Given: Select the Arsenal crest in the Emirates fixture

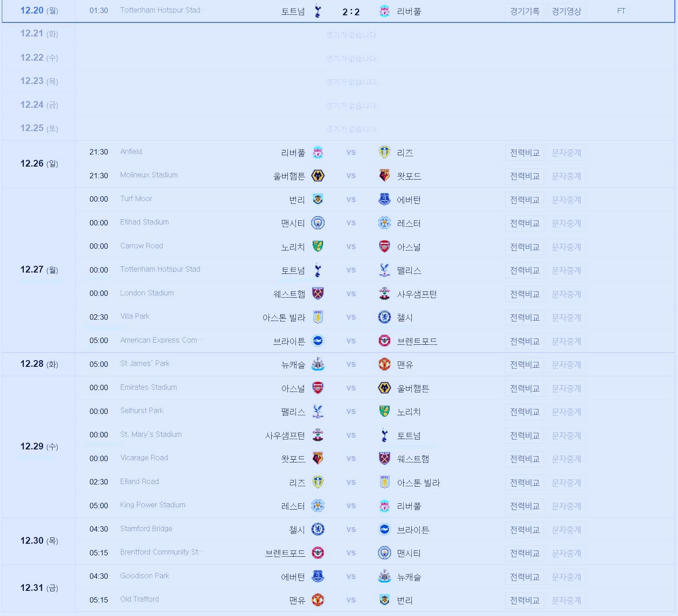Looking at the screenshot, I should tap(320, 388).
